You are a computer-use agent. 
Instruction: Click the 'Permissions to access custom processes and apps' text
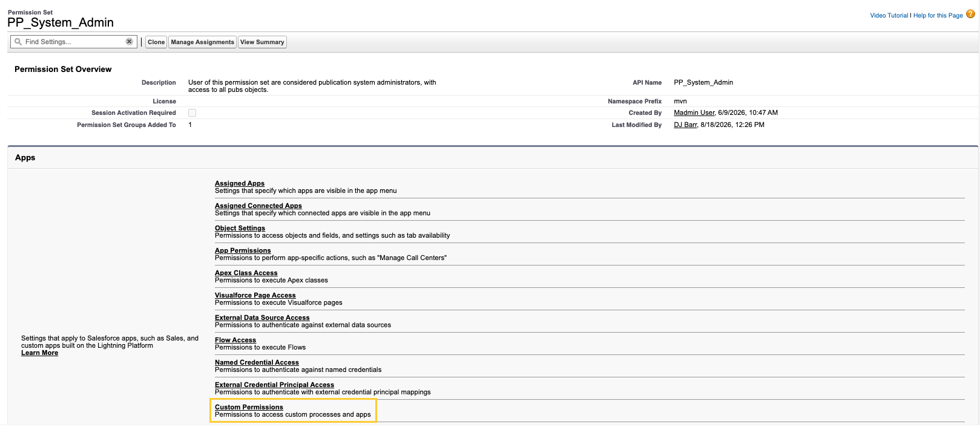[x=293, y=415]
